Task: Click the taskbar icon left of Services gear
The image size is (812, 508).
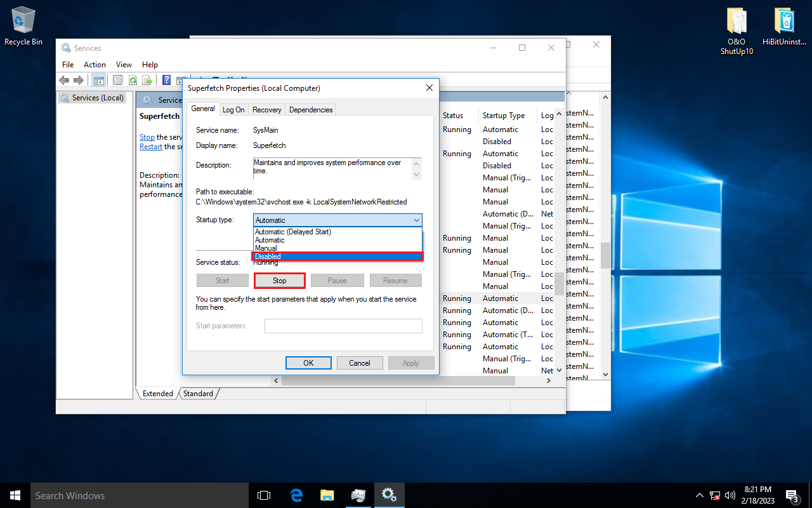Action: [x=358, y=495]
